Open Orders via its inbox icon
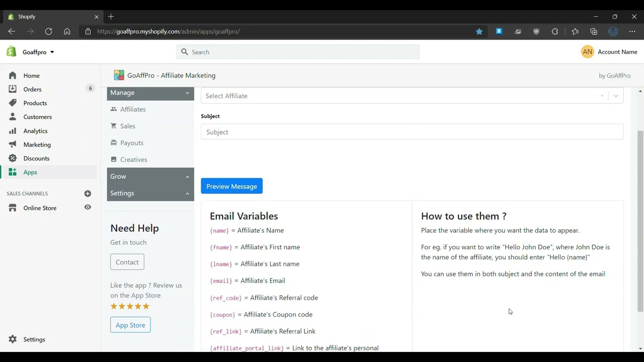The height and width of the screenshot is (362, 644). tap(13, 89)
